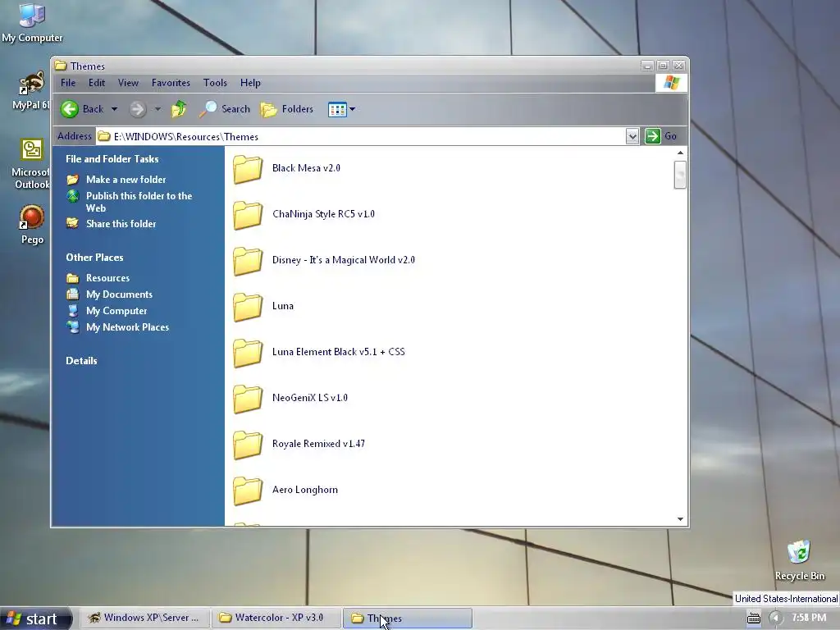Select the Black Mesa v2.0 folder icon

click(248, 169)
